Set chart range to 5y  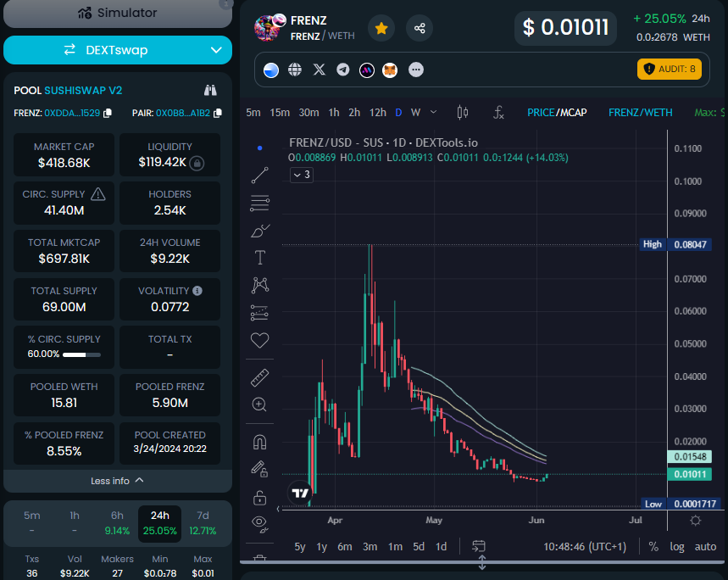pos(300,547)
